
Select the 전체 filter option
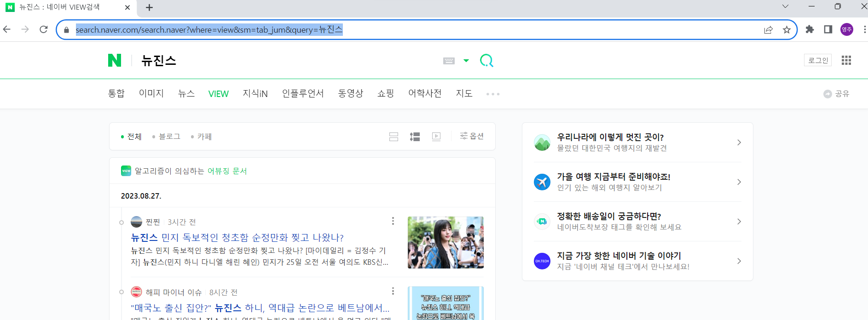[x=131, y=137]
